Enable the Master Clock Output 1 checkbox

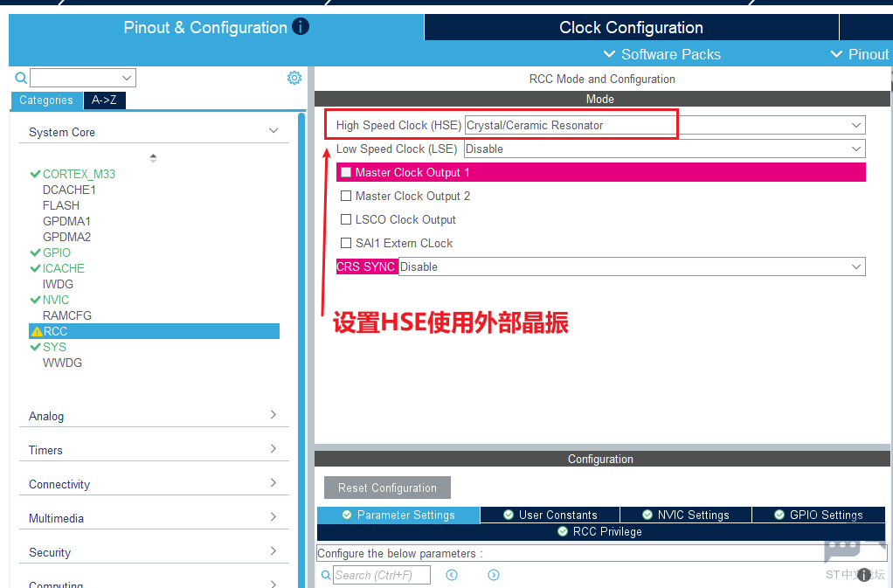346,172
